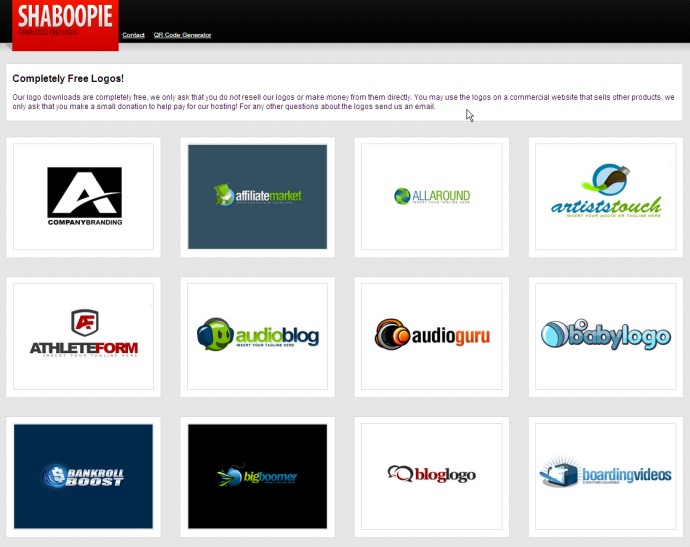Click the Completely Free Logos! heading
Viewport: 690px width, 547px height.
point(68,78)
